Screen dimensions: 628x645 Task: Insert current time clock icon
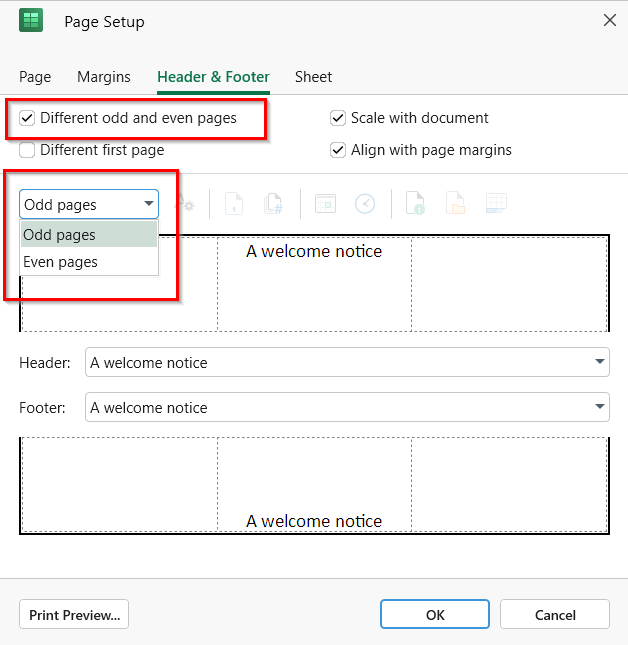[x=365, y=204]
